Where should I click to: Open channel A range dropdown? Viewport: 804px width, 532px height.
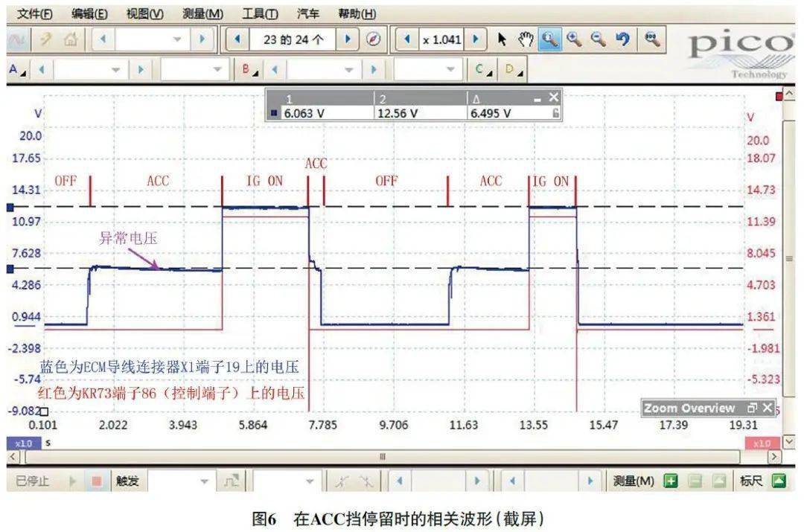point(116,70)
